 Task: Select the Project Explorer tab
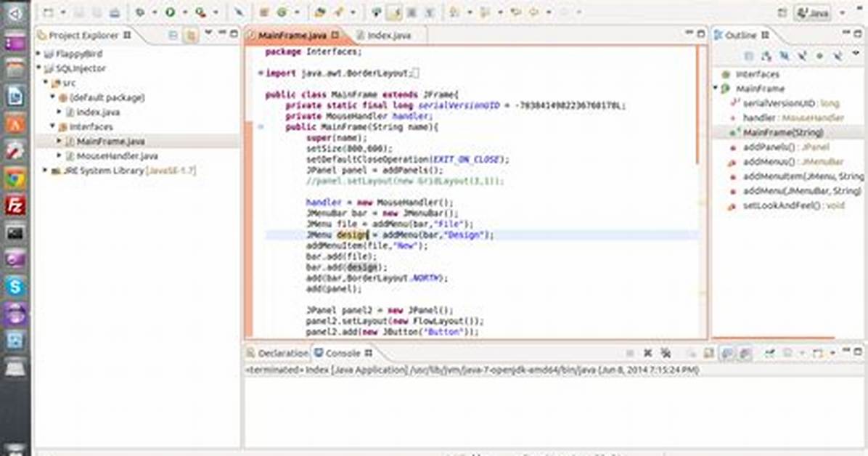click(x=84, y=35)
